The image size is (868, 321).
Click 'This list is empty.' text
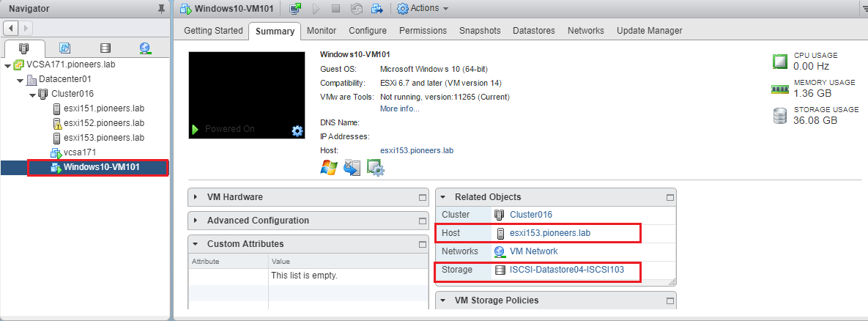pos(304,275)
